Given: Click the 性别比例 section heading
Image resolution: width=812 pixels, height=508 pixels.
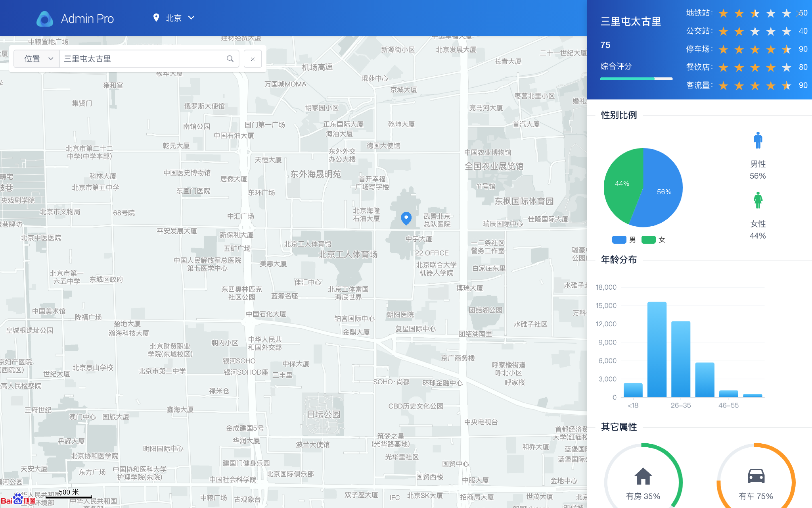Looking at the screenshot, I should pos(619,115).
